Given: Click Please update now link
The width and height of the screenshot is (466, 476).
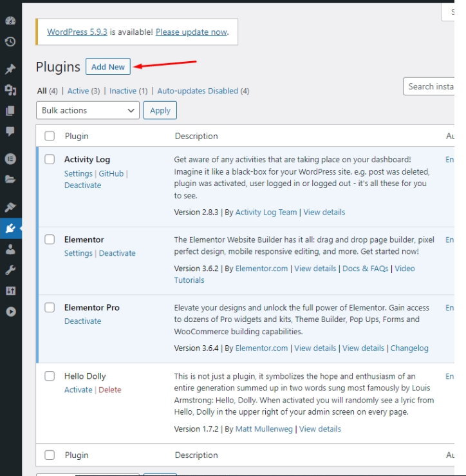Looking at the screenshot, I should (x=191, y=32).
